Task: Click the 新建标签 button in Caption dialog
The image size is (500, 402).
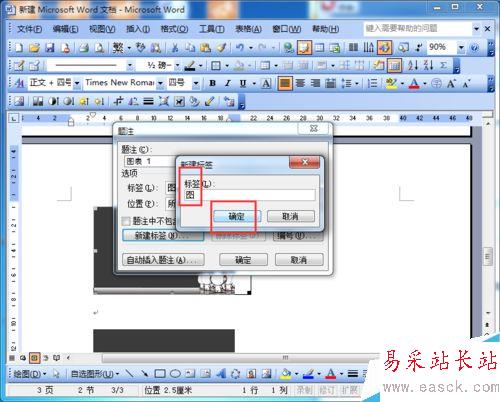Action: pos(163,236)
